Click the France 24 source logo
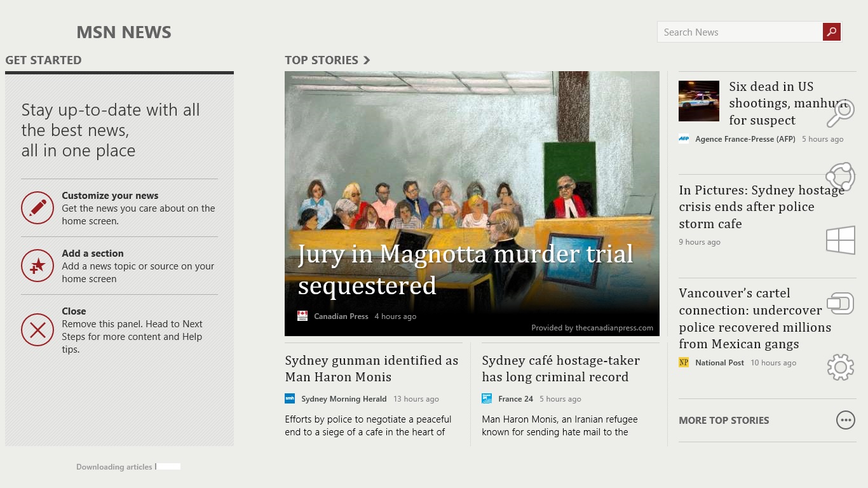 click(487, 398)
